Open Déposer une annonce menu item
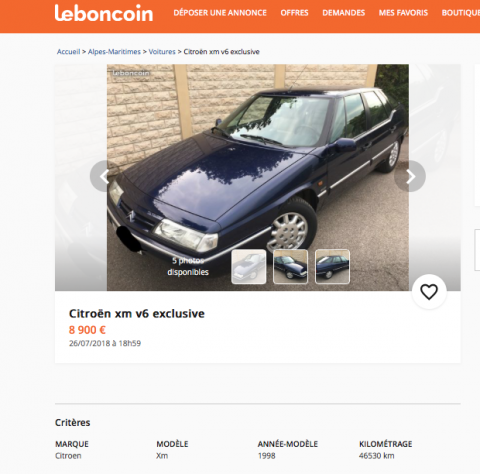Viewport: 480px width, 474px height. click(220, 13)
